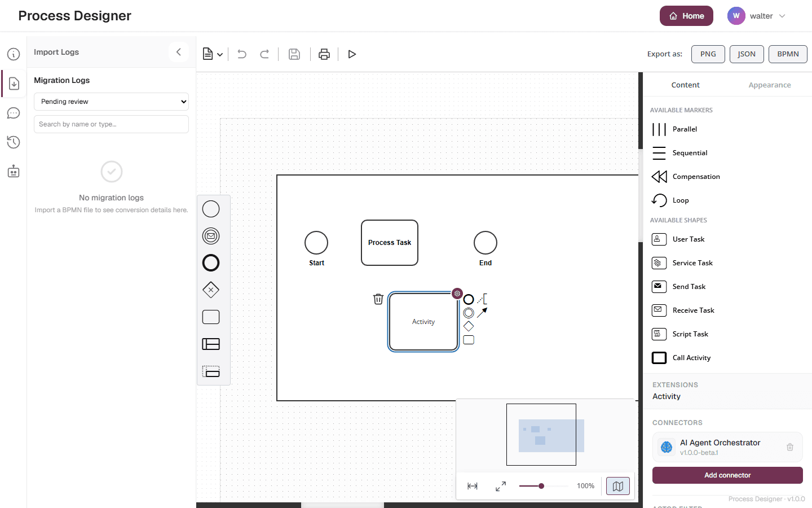Append gateway from Activity quick menu
The image size is (812, 508).
click(469, 326)
